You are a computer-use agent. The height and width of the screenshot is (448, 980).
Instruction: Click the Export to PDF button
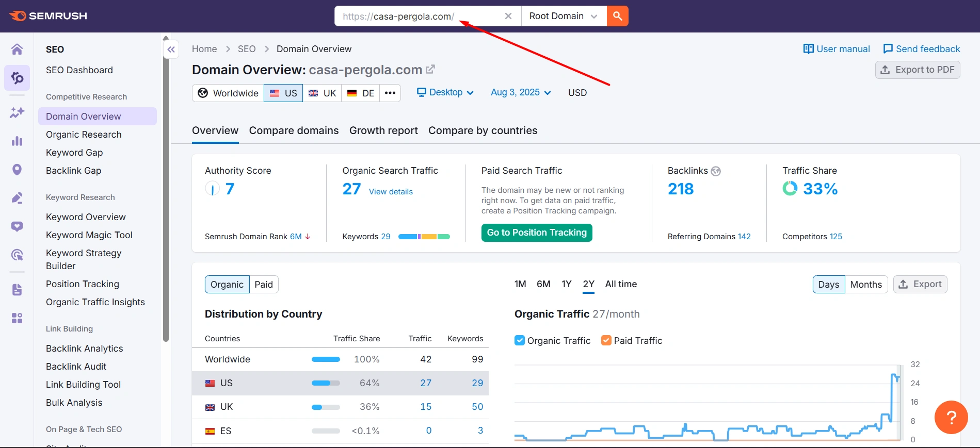(x=918, y=70)
